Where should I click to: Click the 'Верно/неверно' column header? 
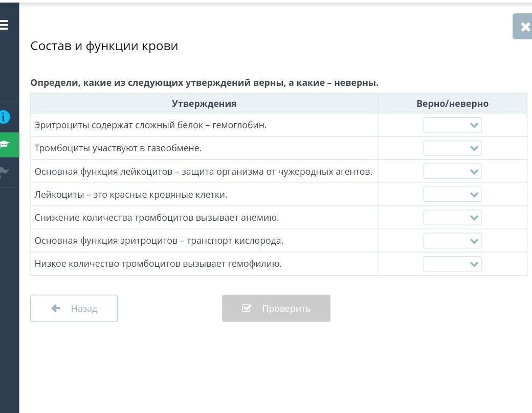tap(452, 104)
